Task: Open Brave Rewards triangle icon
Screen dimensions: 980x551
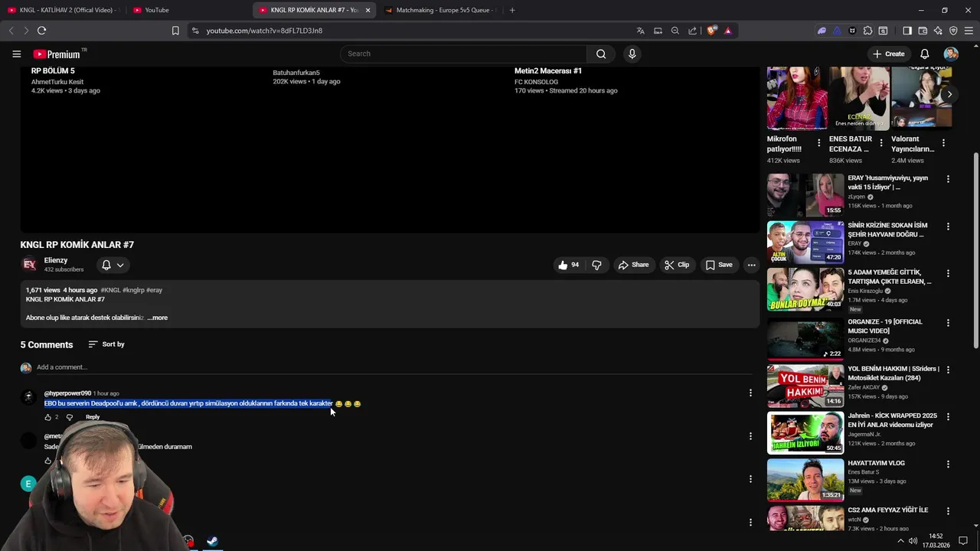Action: pyautogui.click(x=727, y=31)
